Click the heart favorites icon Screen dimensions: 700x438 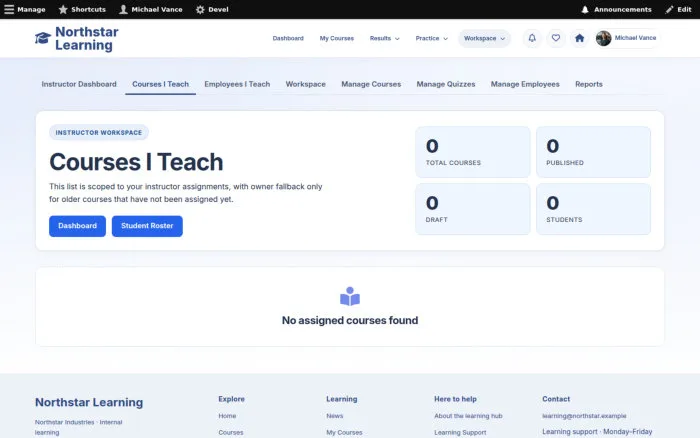pyautogui.click(x=555, y=38)
